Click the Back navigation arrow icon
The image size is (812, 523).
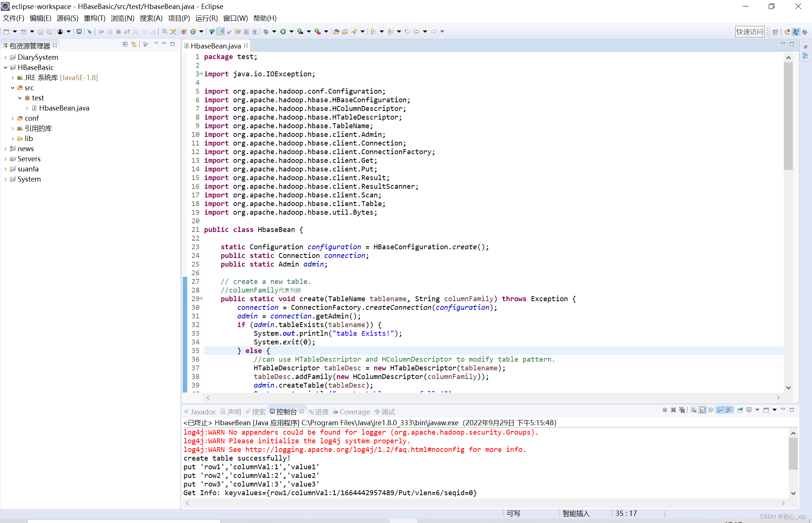(x=416, y=32)
